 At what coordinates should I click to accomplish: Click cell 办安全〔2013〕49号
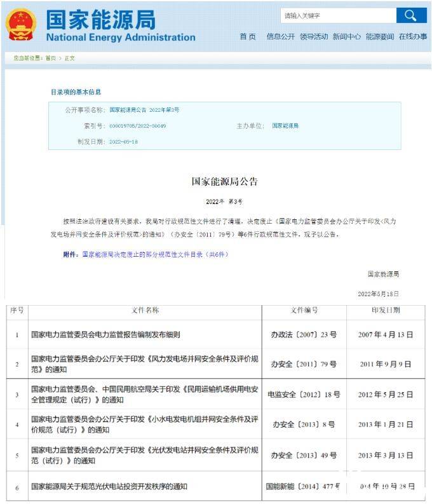pos(304,455)
